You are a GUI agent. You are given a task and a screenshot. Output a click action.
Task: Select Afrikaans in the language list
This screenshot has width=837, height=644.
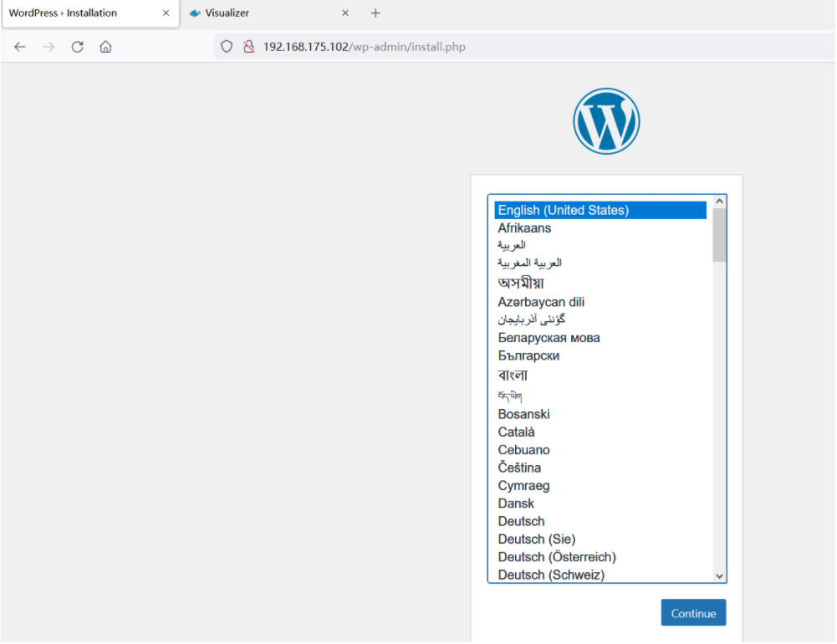600,228
